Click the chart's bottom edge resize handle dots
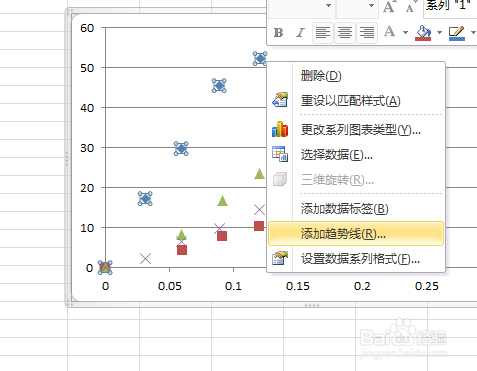477x371 pixels. tap(312, 305)
